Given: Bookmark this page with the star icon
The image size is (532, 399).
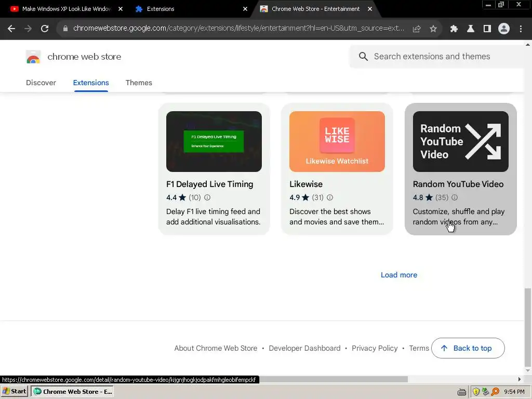Looking at the screenshot, I should tap(433, 29).
